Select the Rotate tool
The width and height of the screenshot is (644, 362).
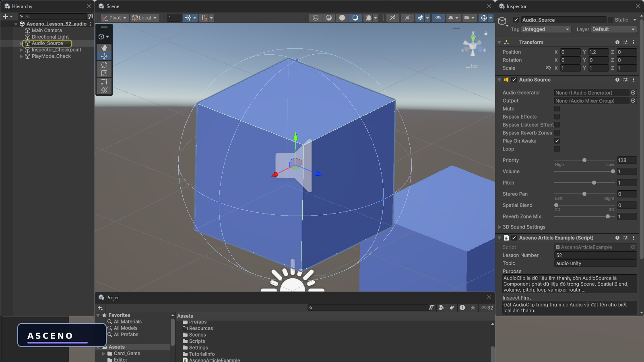click(x=104, y=65)
